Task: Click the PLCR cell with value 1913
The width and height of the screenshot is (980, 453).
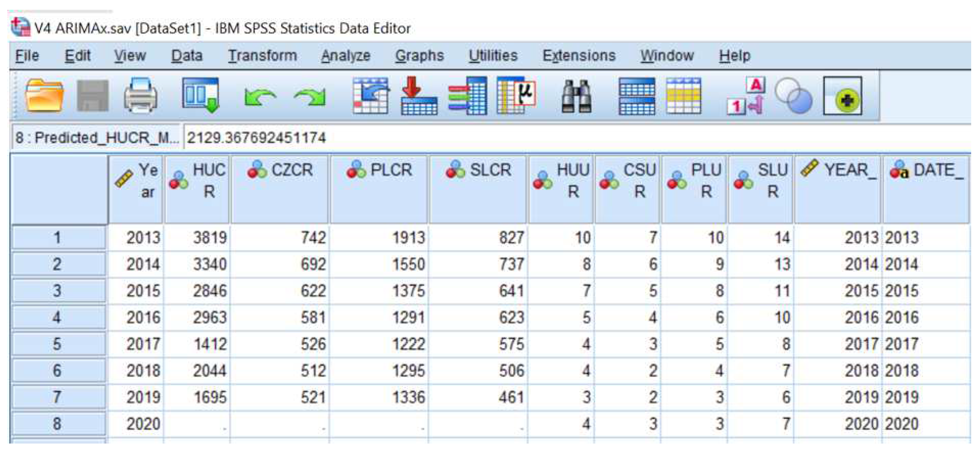Action: (x=380, y=238)
